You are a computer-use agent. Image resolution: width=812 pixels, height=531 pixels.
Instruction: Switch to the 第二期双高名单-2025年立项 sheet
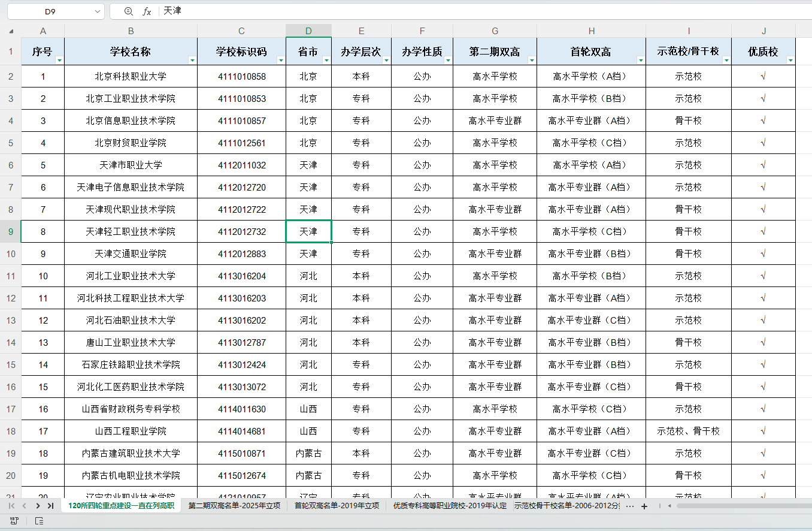click(x=234, y=506)
